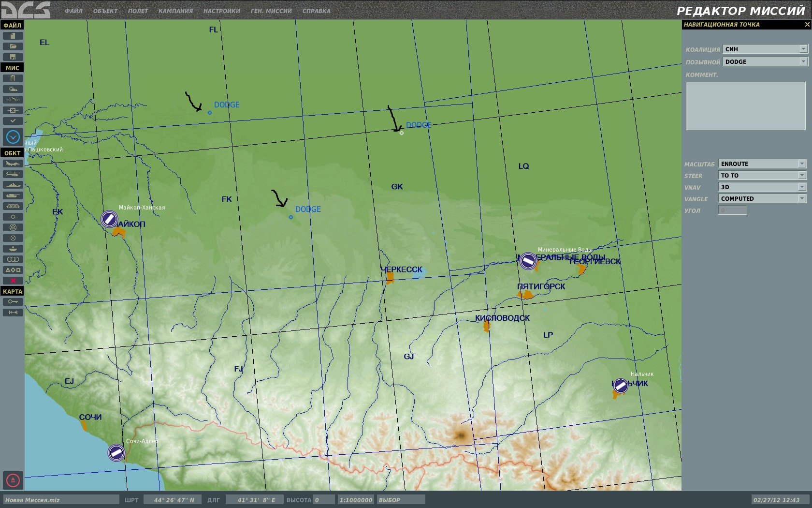Select the white DODGE nav point near GK
The width and height of the screenshot is (812, 508).
pyautogui.click(x=402, y=133)
